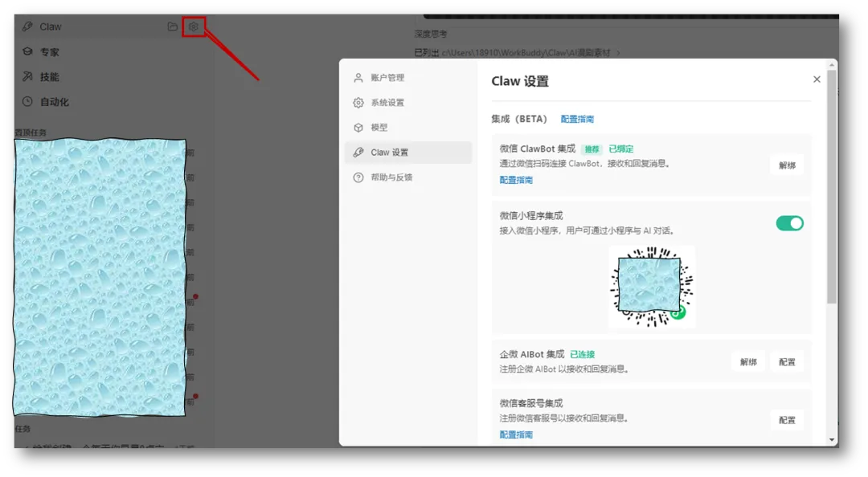Open 配置指南 link under 微信客服号集成
The width and height of the screenshot is (868, 477).
coord(516,434)
